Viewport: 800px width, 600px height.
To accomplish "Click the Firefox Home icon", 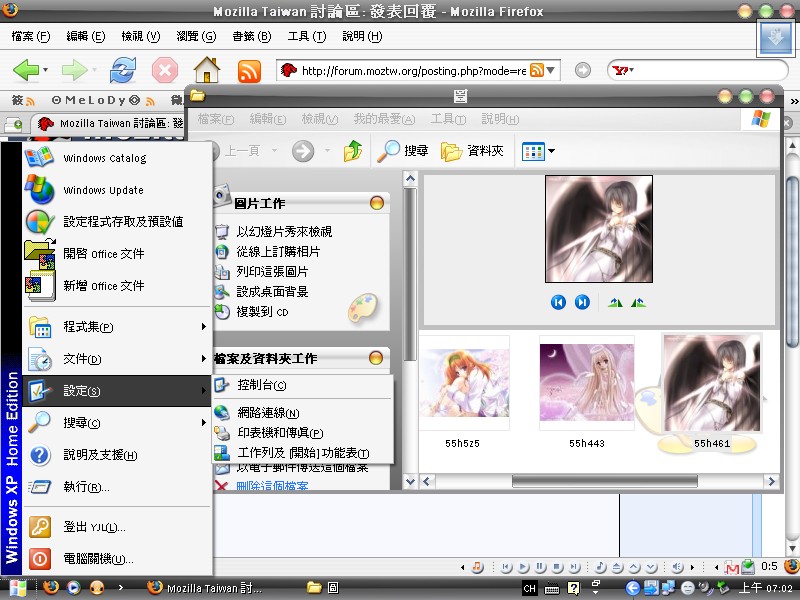I will pos(206,70).
